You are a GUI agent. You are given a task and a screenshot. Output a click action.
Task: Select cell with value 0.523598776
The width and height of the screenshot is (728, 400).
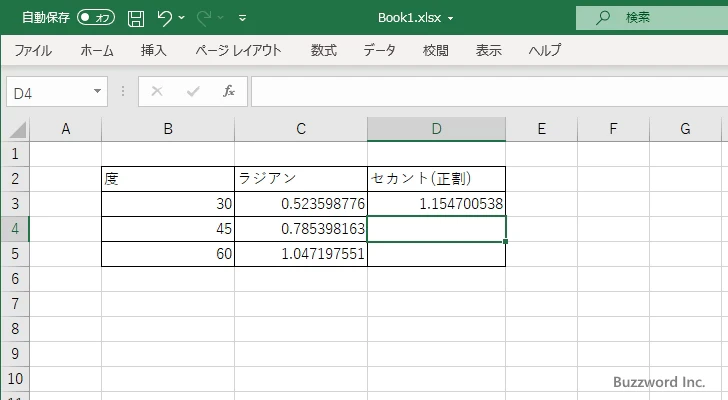301,204
